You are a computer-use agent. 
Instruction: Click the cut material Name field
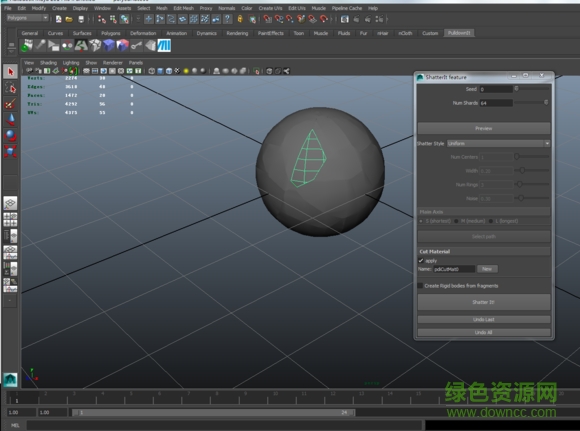tap(454, 269)
